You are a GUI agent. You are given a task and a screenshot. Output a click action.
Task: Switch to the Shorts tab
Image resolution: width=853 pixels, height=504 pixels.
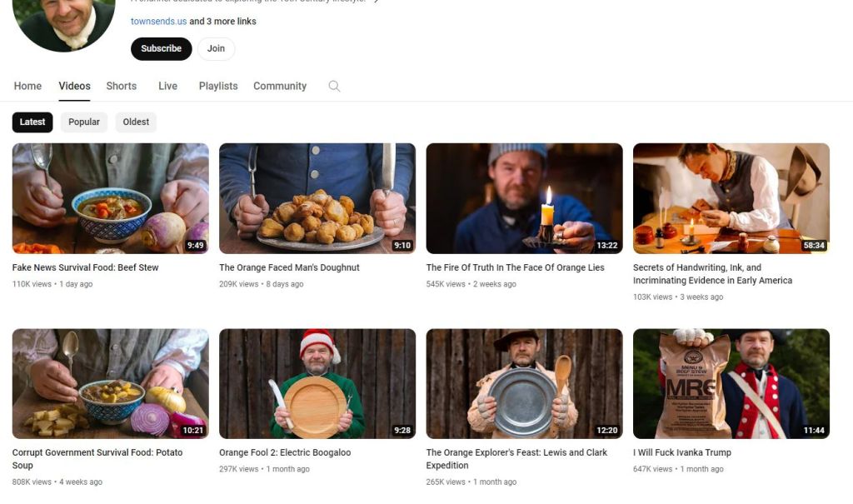[x=122, y=86]
